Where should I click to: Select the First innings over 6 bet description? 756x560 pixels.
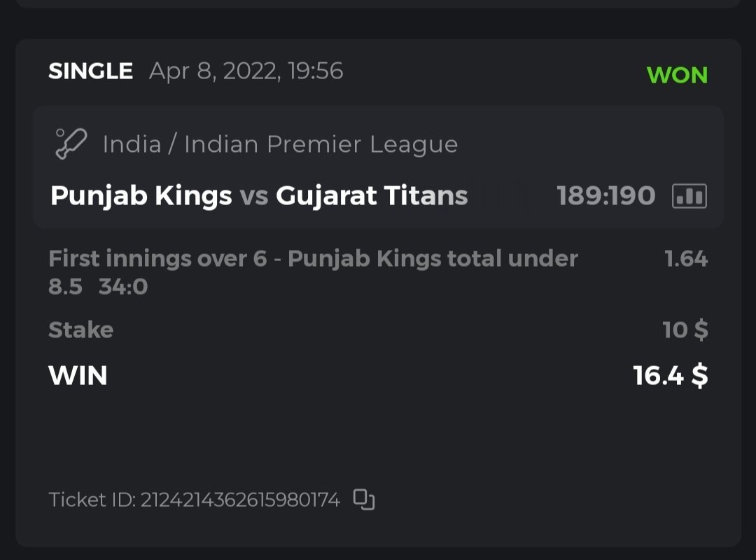pyautogui.click(x=313, y=259)
